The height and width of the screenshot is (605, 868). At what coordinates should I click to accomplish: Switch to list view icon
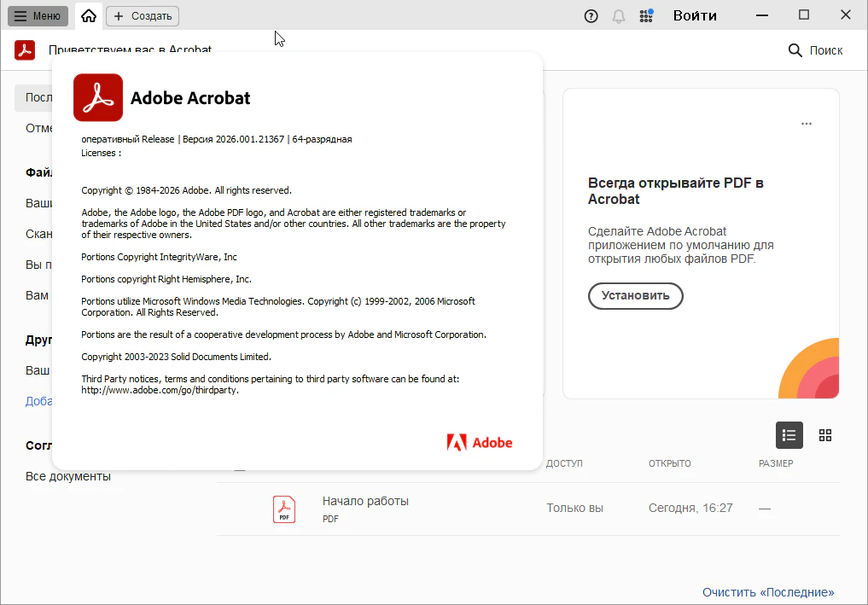[789, 435]
